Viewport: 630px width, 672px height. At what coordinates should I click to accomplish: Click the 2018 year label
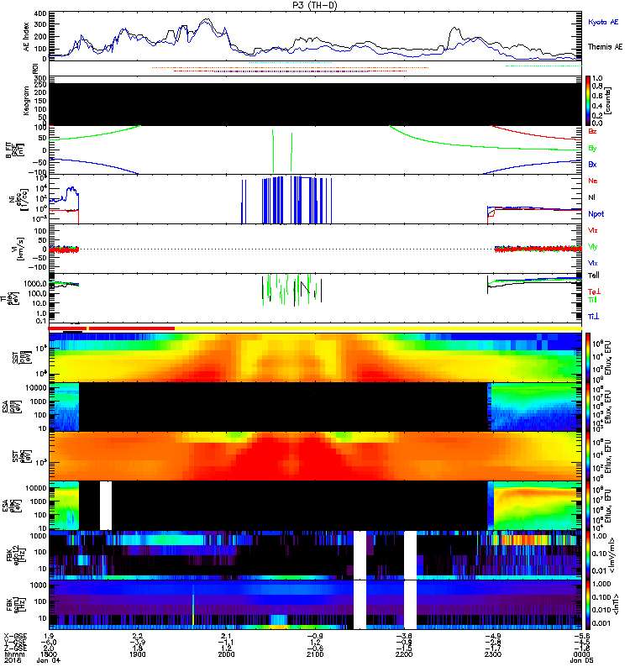[x=12, y=660]
